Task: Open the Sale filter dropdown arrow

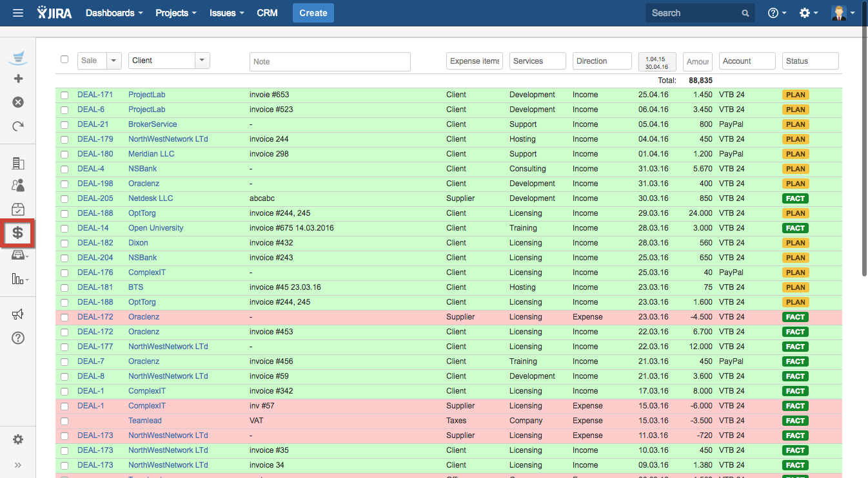Action: [x=114, y=61]
